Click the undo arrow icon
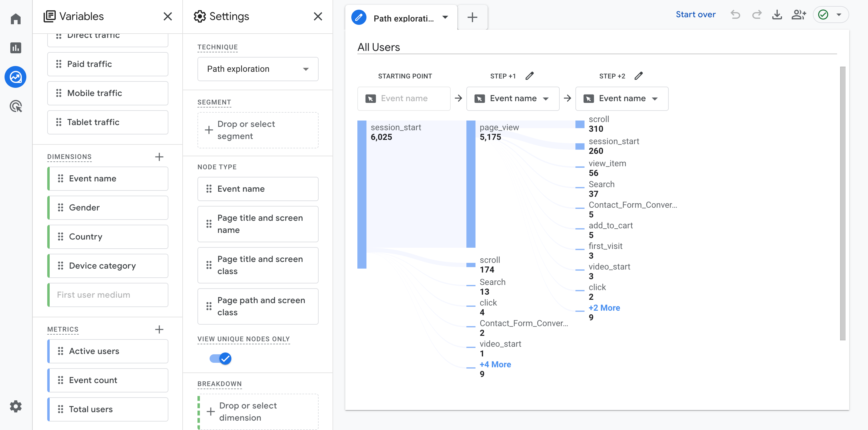The image size is (868, 430). pos(735,15)
